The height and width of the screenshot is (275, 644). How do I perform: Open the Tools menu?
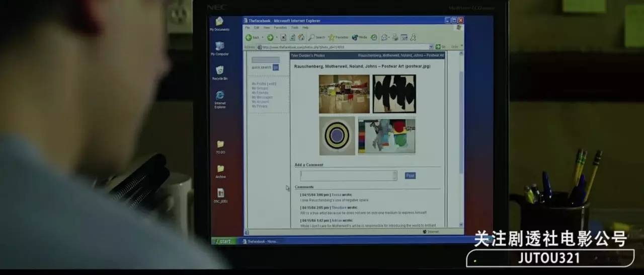[x=295, y=28]
